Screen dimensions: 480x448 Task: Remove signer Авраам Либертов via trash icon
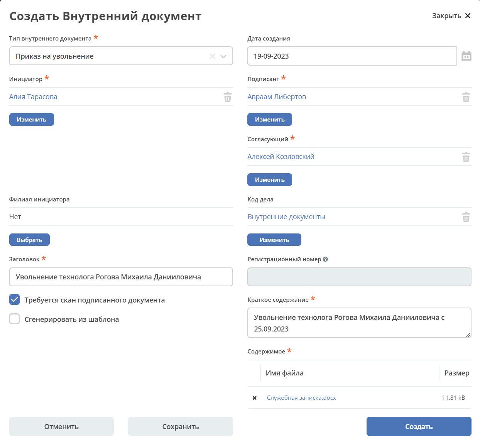466,97
